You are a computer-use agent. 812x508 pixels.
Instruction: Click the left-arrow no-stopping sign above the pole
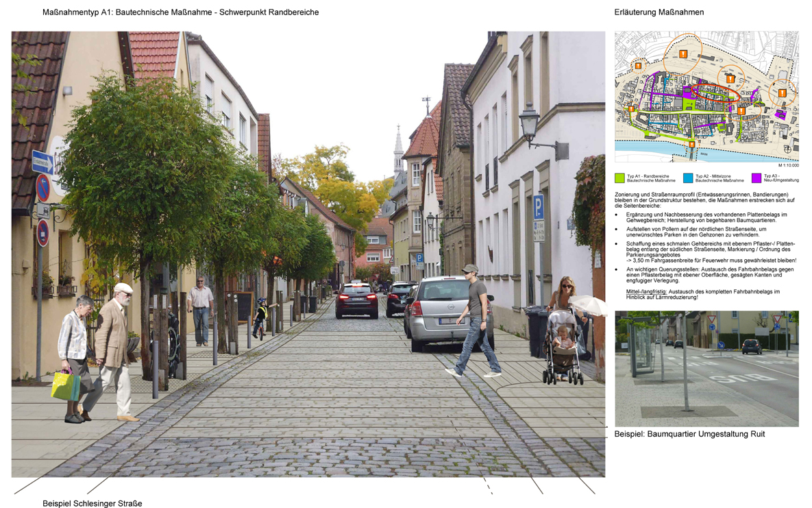click(43, 186)
